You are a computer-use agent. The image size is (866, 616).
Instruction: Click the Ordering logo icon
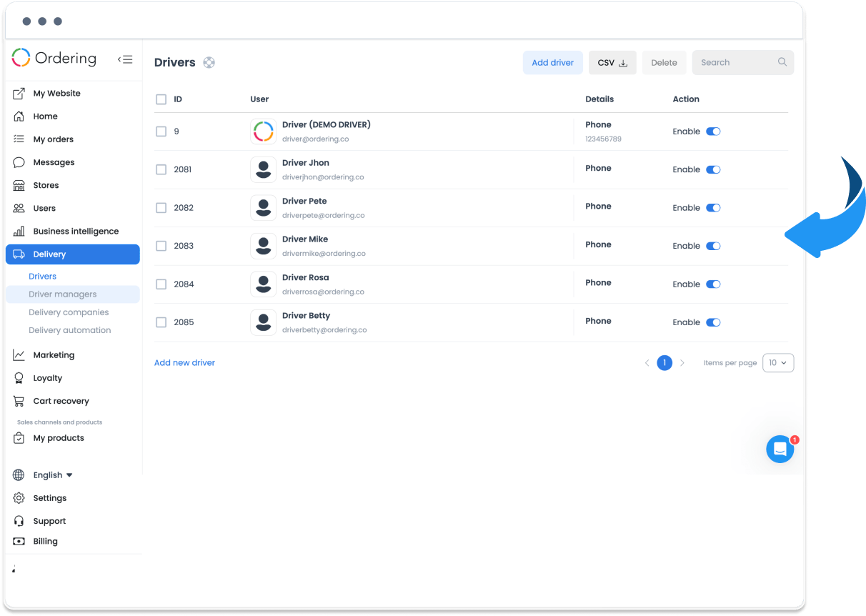[x=21, y=58]
